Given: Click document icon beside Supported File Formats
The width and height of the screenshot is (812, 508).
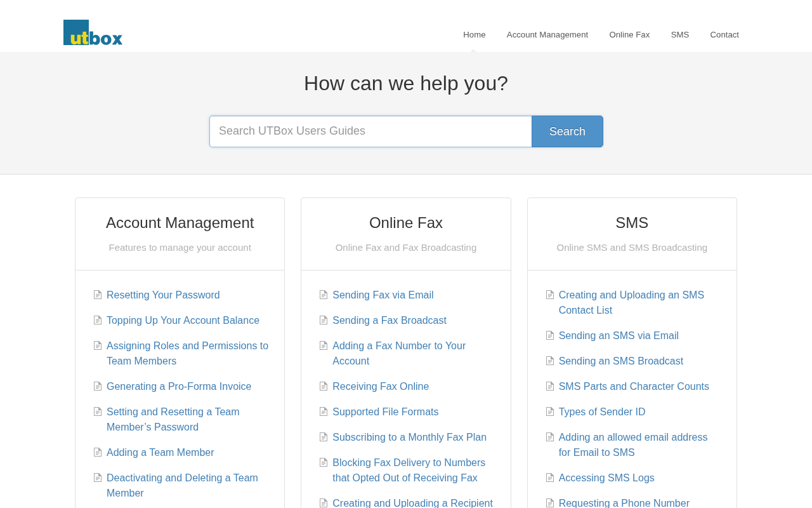Looking at the screenshot, I should point(324,411).
